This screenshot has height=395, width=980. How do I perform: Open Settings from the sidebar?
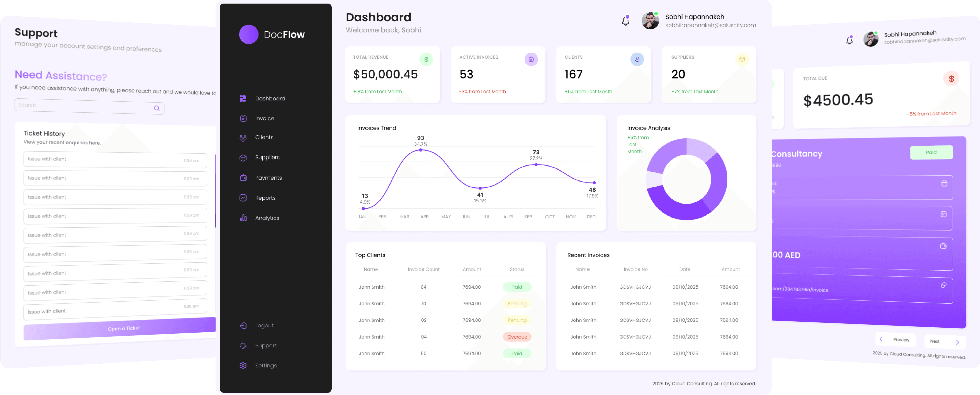[x=243, y=365]
